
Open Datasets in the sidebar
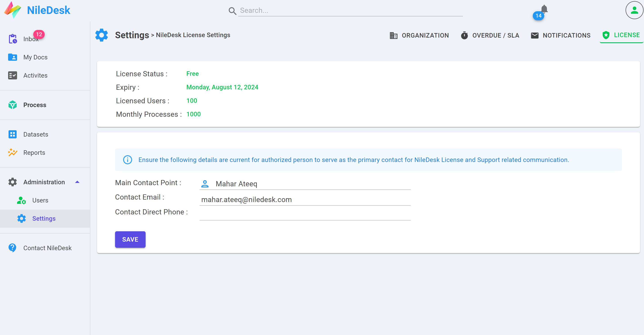[45, 134]
